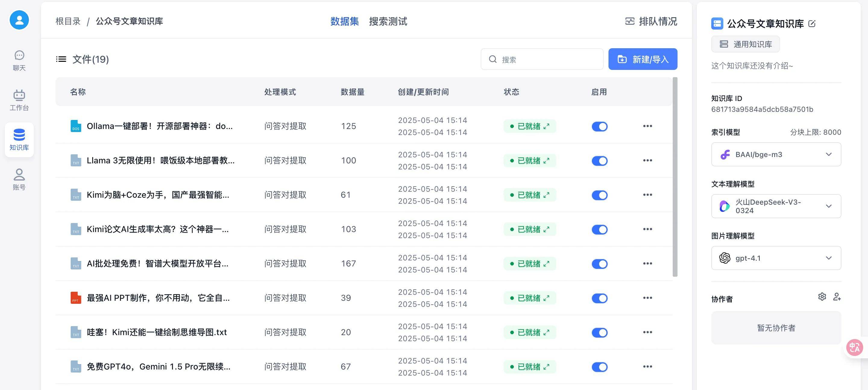Edit the knowledge base name via pencil icon
The image size is (868, 390).
point(812,24)
